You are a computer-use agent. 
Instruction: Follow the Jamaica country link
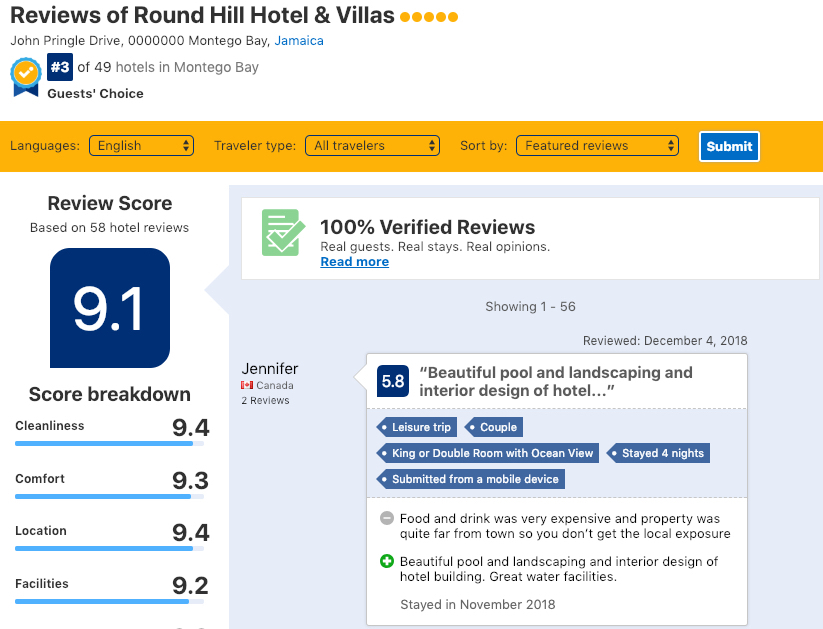[299, 40]
